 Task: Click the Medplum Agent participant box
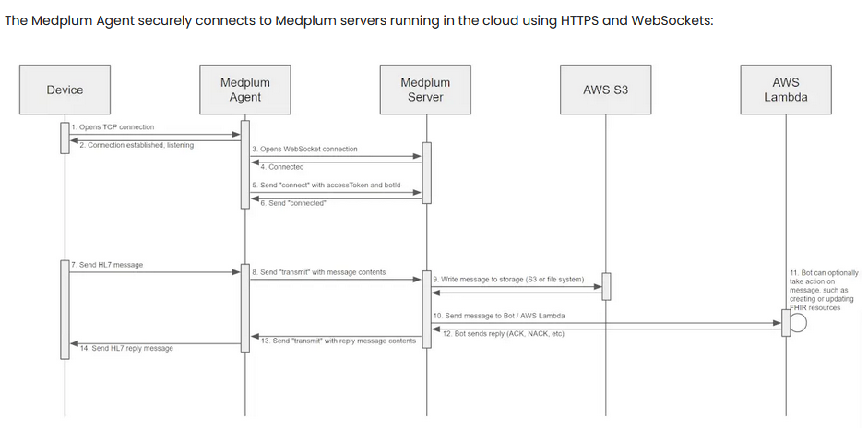click(x=245, y=90)
